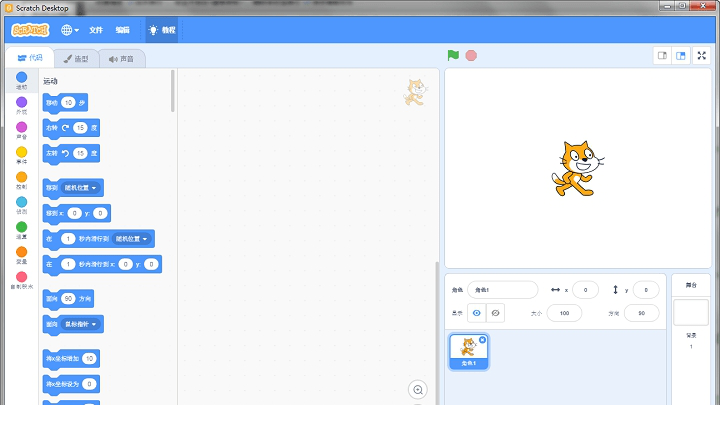Open the 文件 (File) menu
The width and height of the screenshot is (720, 421).
click(x=96, y=30)
